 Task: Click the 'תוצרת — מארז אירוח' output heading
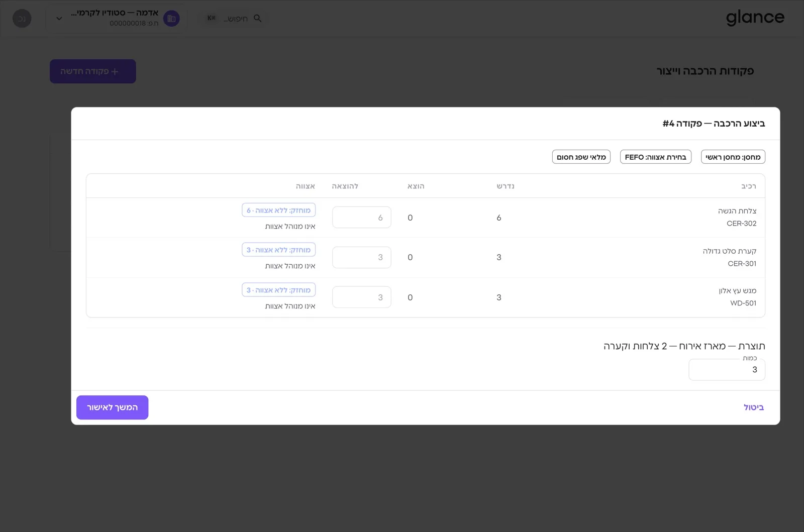click(x=684, y=346)
